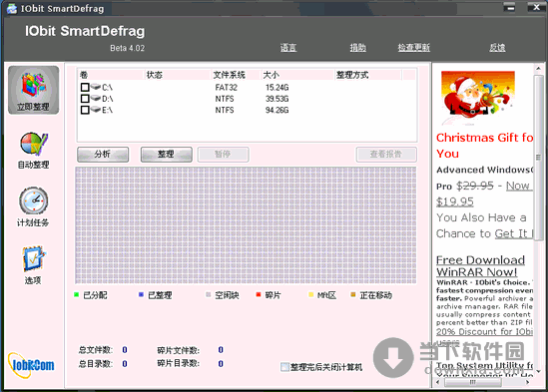Image resolution: width=548 pixels, height=392 pixels.
Task: Open the Free Download WinRAR Now link
Action: click(x=480, y=266)
